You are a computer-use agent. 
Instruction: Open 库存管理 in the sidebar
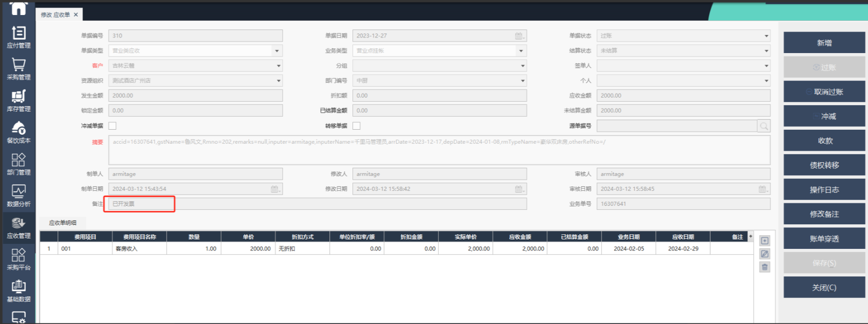tap(19, 100)
